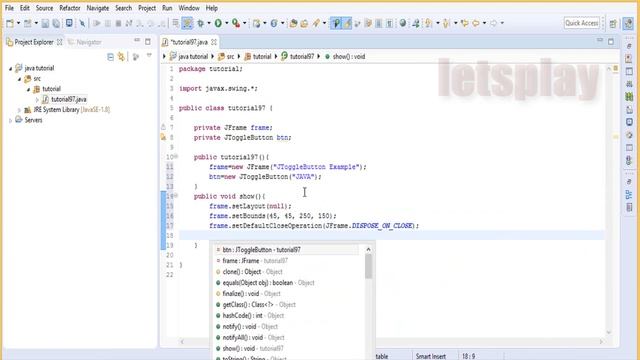Viewport: 640px width, 360px height.
Task: Open the Window menu
Action: pyautogui.click(x=189, y=8)
